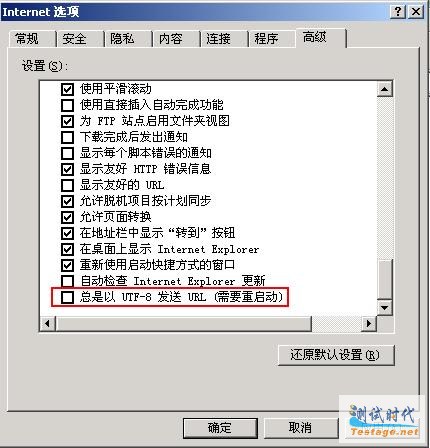Screen dimensions: 430x448
Task: Click the vertical scrollbar thumb
Action: 385,279
